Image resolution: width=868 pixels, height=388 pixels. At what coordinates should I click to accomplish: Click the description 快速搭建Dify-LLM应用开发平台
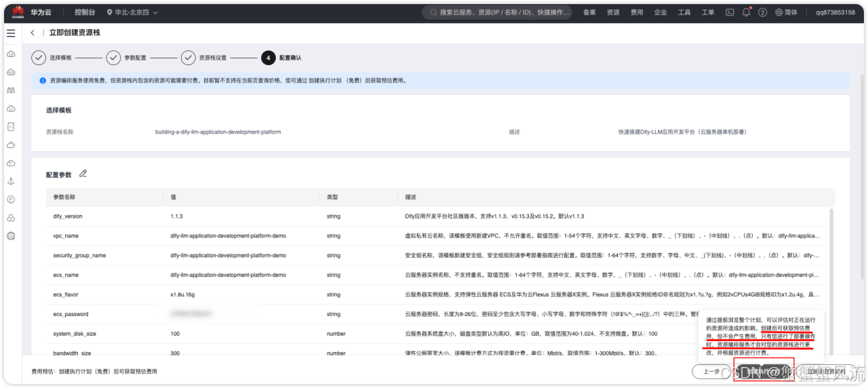point(682,132)
